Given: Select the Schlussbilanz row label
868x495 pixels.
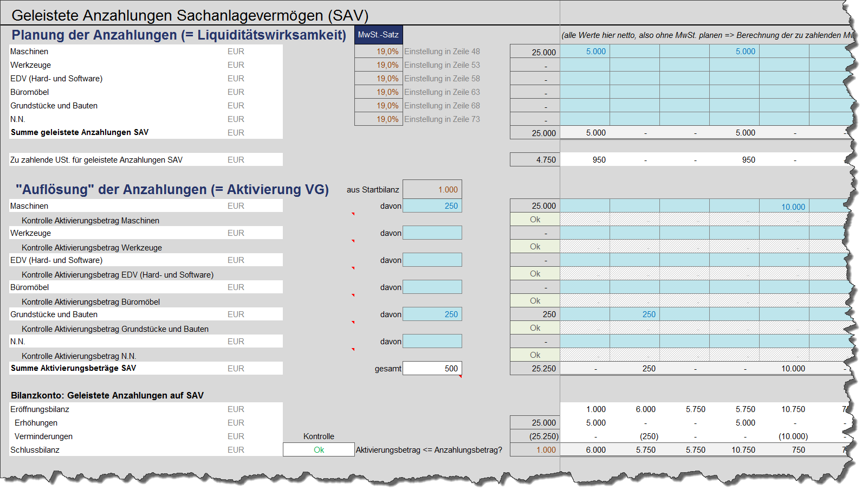Looking at the screenshot, I should 35,450.
